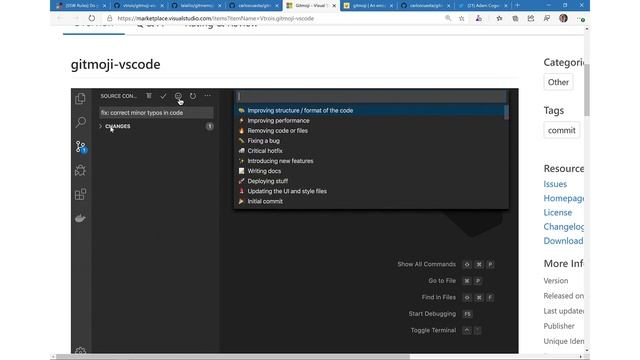Image resolution: width=640 pixels, height=360 pixels.
Task: Click the 'Find in Files' hint text
Action: coord(439,297)
